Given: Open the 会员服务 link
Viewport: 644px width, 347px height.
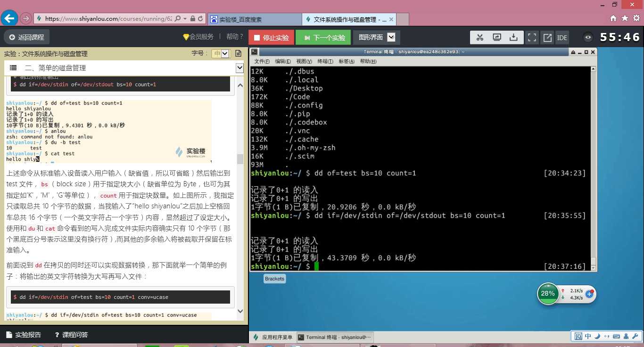Looking at the screenshot, I should (198, 37).
